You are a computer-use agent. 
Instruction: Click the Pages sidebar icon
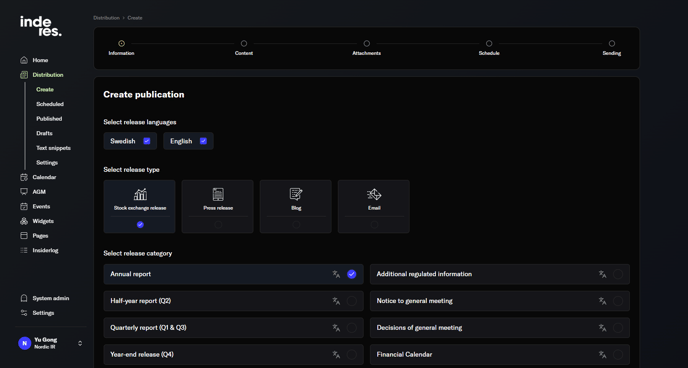(x=24, y=236)
